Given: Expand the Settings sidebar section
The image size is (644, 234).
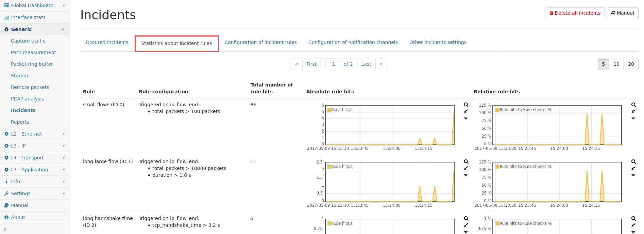Looking at the screenshot, I should (x=35, y=193).
